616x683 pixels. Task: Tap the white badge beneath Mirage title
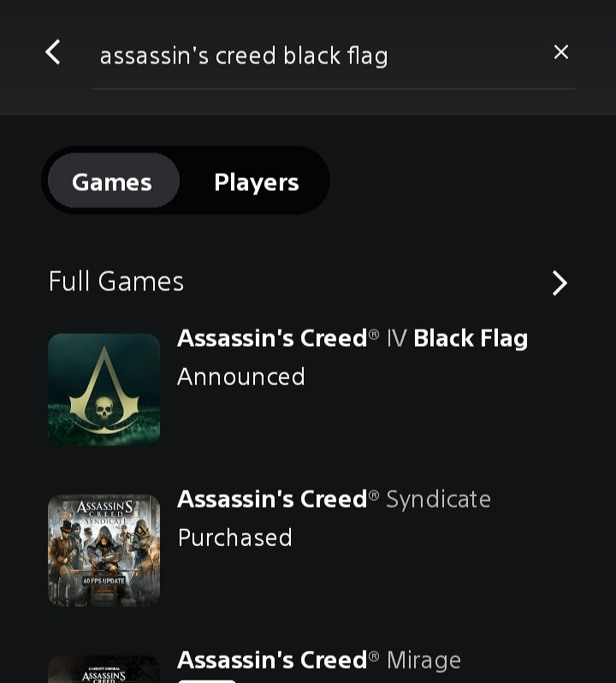pos(207,680)
